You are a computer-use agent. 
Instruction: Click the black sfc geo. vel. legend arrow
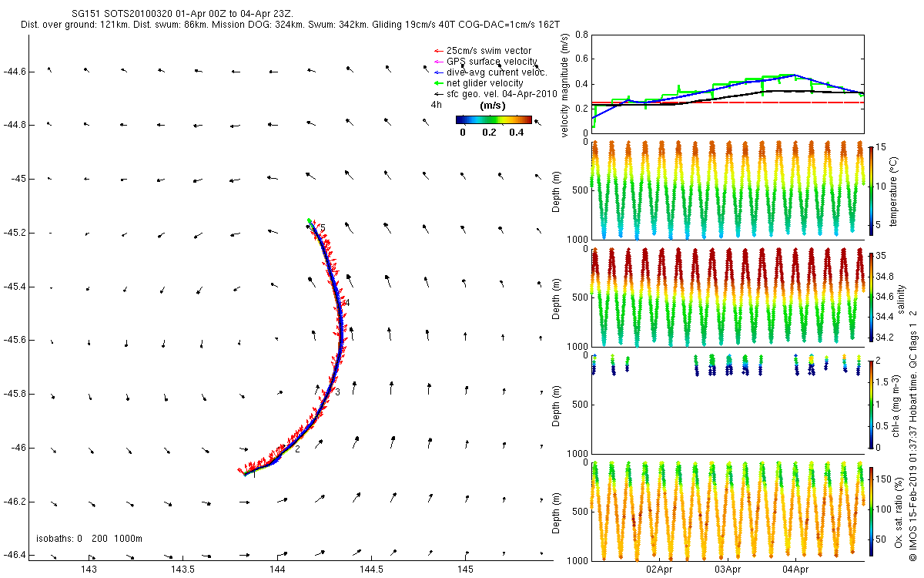[438, 93]
